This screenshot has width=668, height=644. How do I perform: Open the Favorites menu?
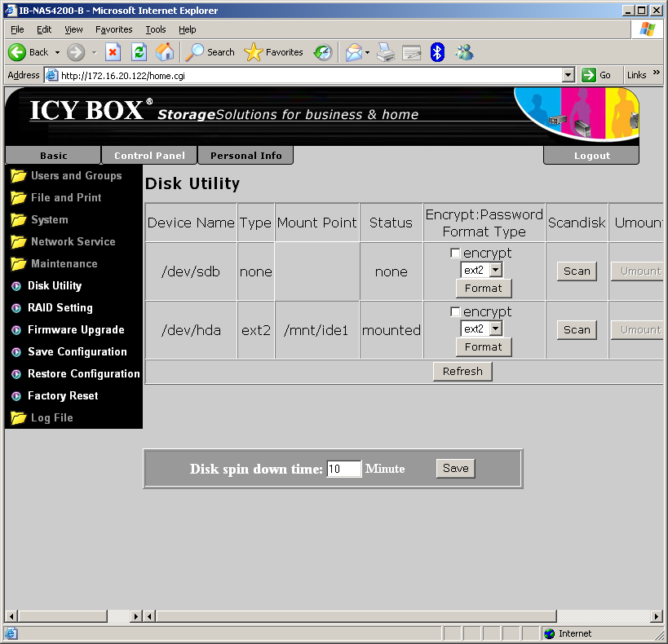(x=113, y=29)
